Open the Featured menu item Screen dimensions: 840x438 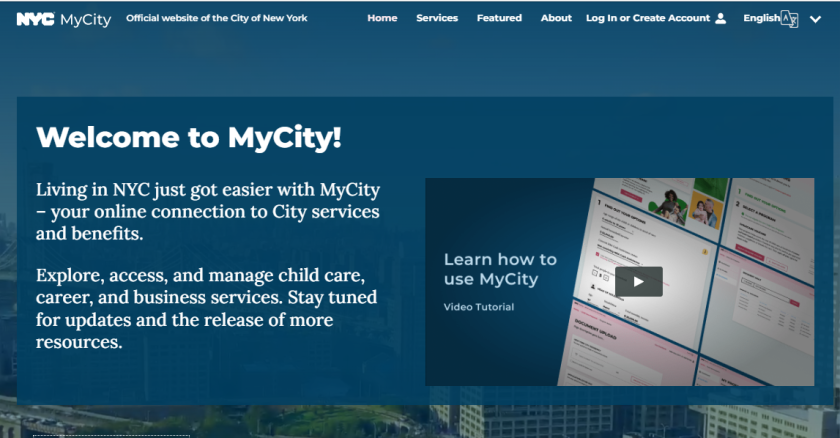(x=499, y=18)
